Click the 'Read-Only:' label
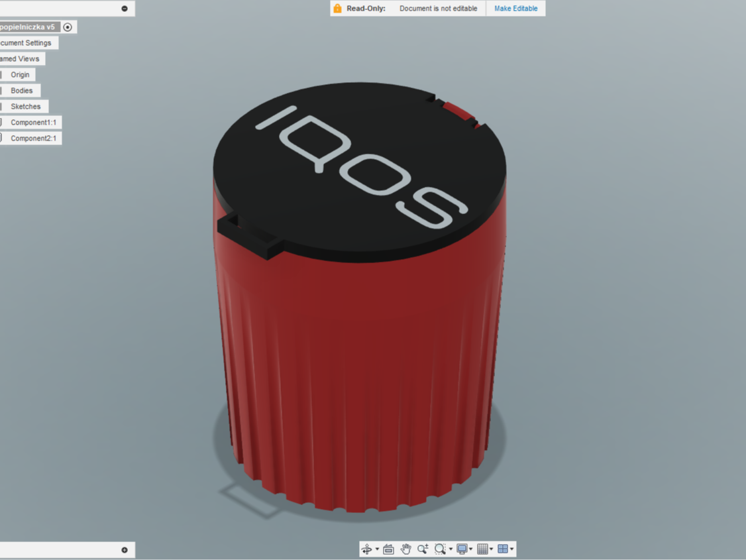Image resolution: width=746 pixels, height=560 pixels. tap(366, 9)
